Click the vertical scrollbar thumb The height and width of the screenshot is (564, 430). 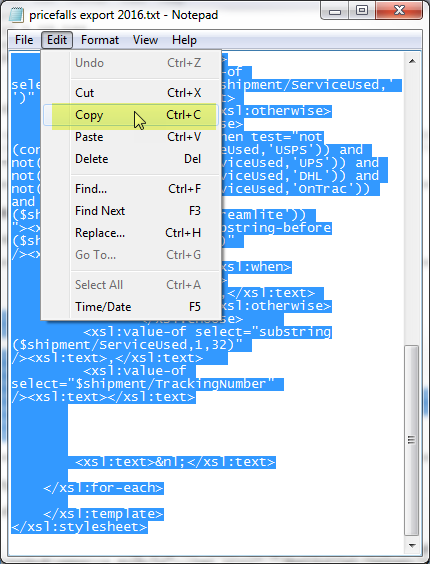[412, 440]
